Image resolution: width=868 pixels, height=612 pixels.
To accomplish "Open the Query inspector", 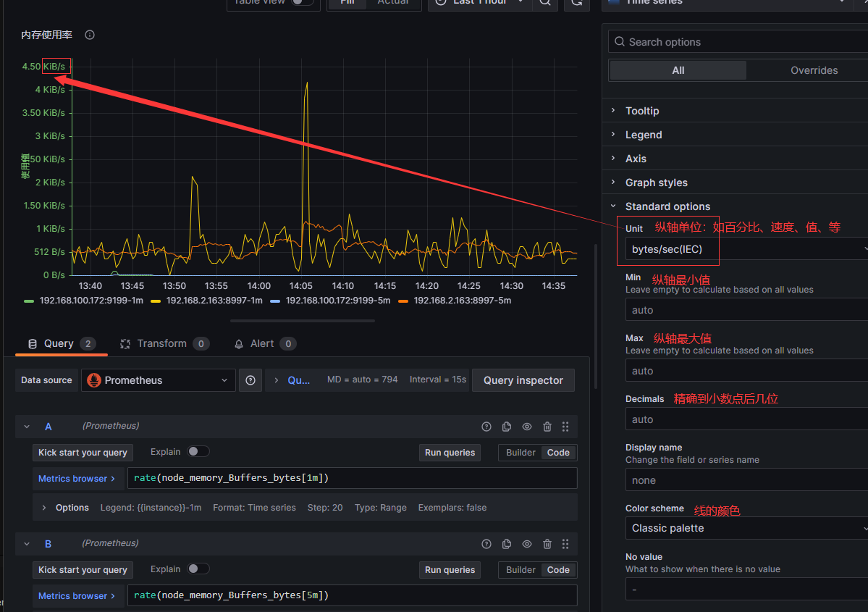I will tap(523, 380).
